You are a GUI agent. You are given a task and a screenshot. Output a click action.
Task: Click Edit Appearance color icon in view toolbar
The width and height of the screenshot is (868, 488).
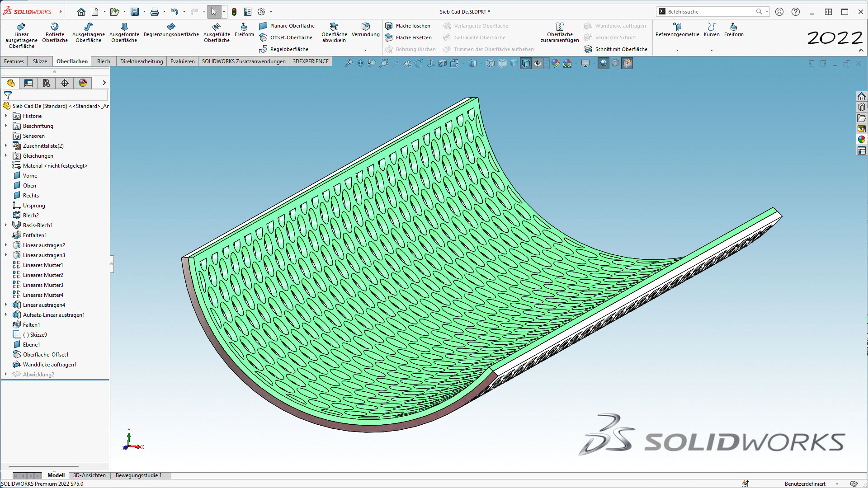555,63
